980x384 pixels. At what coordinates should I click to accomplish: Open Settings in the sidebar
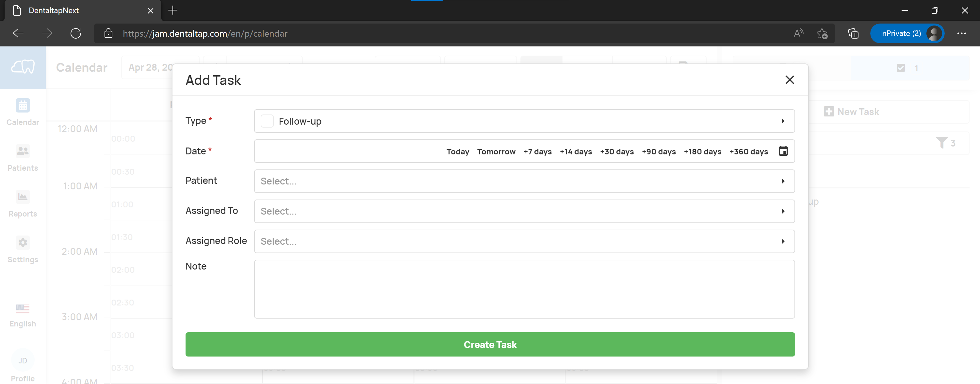point(23,250)
